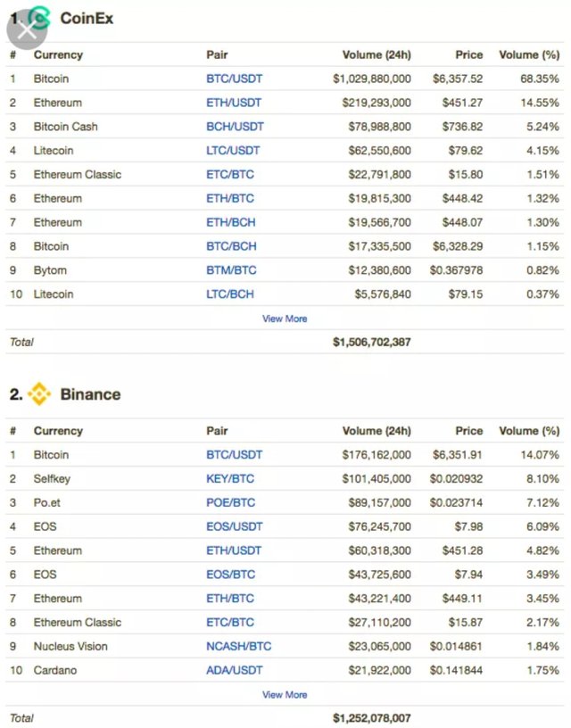Select the BTM/BTC pair for Bytom
The width and height of the screenshot is (571, 728).
230,270
